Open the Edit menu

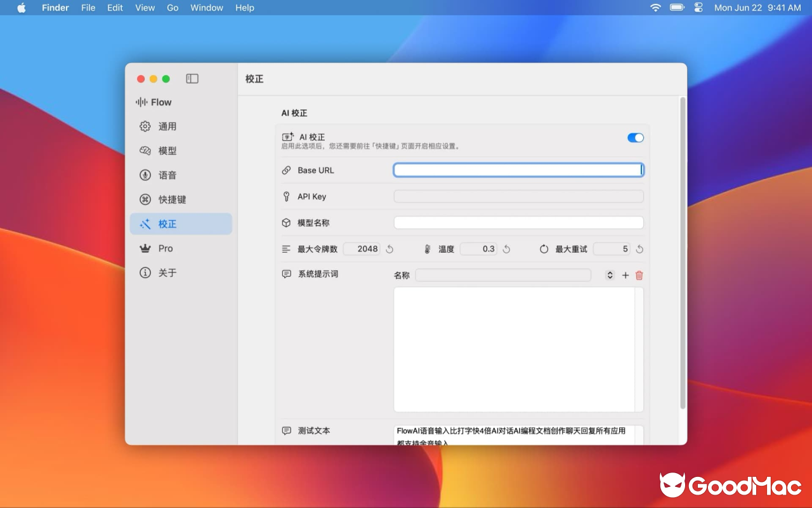115,8
